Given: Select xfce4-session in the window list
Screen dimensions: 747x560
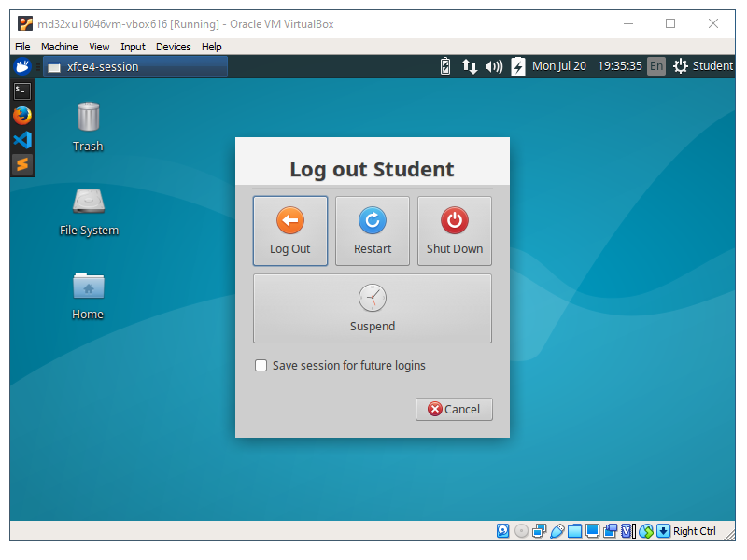Looking at the screenshot, I should (135, 66).
